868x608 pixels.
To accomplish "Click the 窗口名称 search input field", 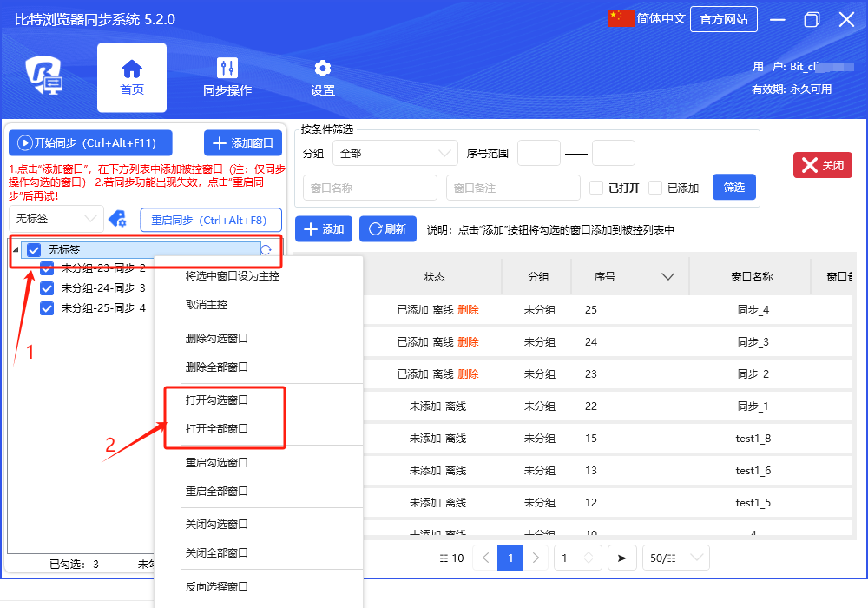I will (x=369, y=188).
